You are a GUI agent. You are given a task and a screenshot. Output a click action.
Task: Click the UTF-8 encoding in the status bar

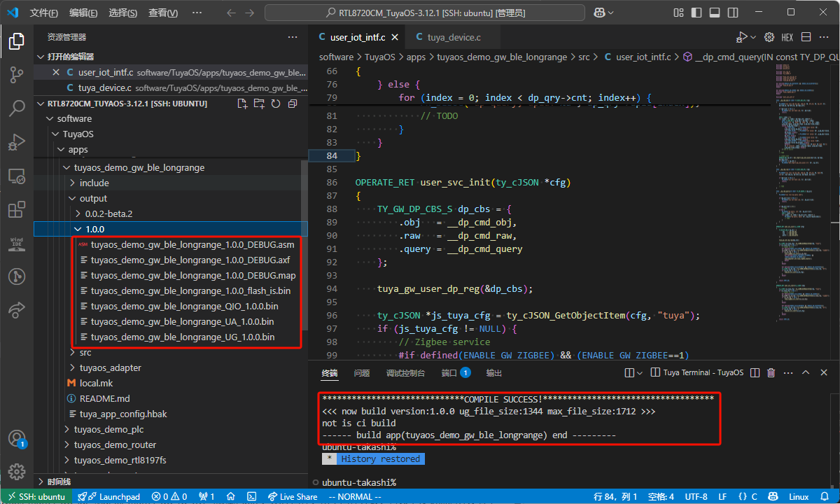click(696, 496)
